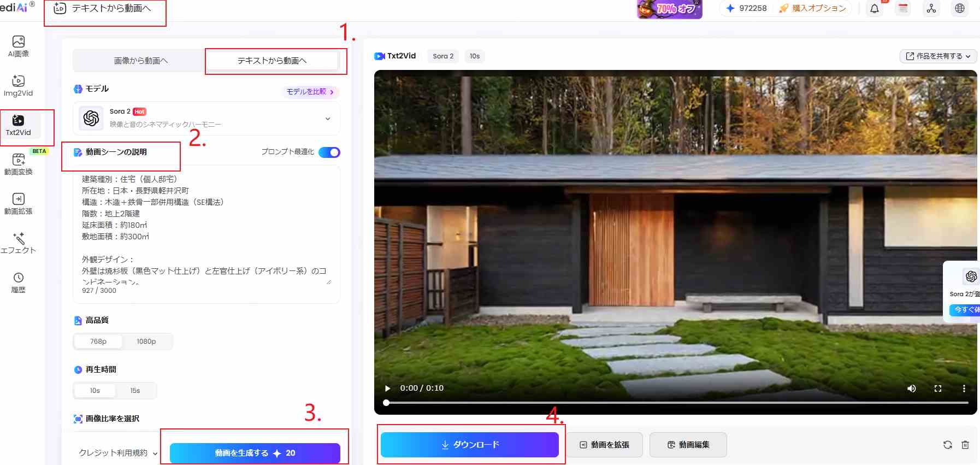
Task: Open the エフェクト sidebar tool
Action: tap(19, 243)
